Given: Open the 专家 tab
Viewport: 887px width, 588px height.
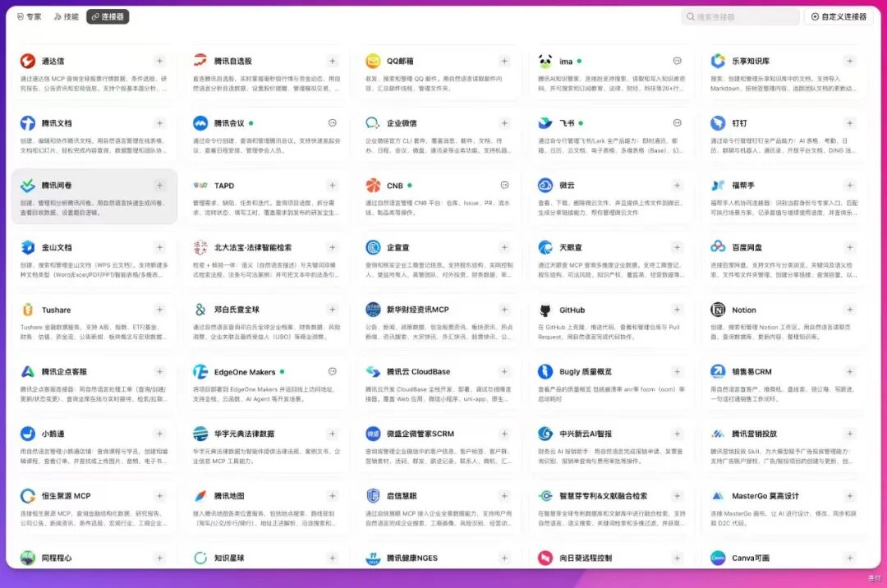Looking at the screenshot, I should (29, 17).
